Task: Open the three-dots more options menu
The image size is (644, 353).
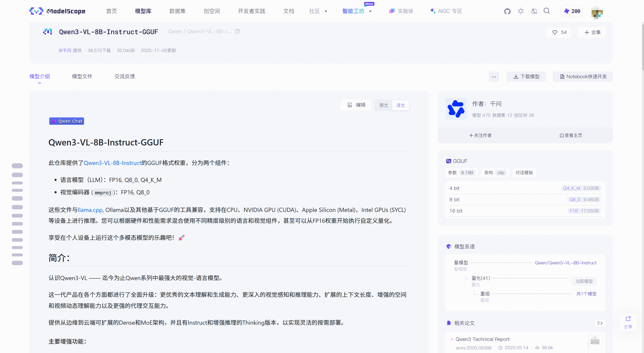Action: (494, 77)
